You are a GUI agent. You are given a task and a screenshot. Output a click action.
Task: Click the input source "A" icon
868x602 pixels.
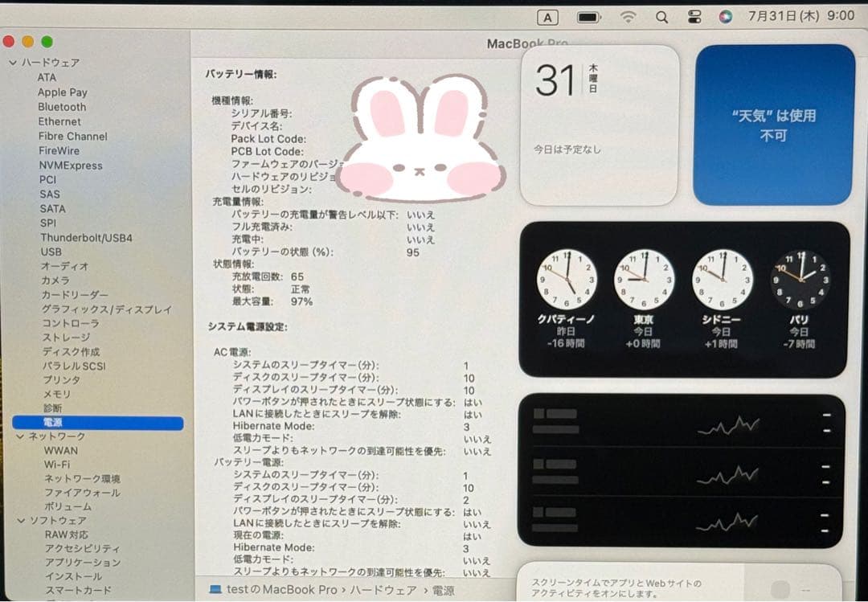pos(547,17)
